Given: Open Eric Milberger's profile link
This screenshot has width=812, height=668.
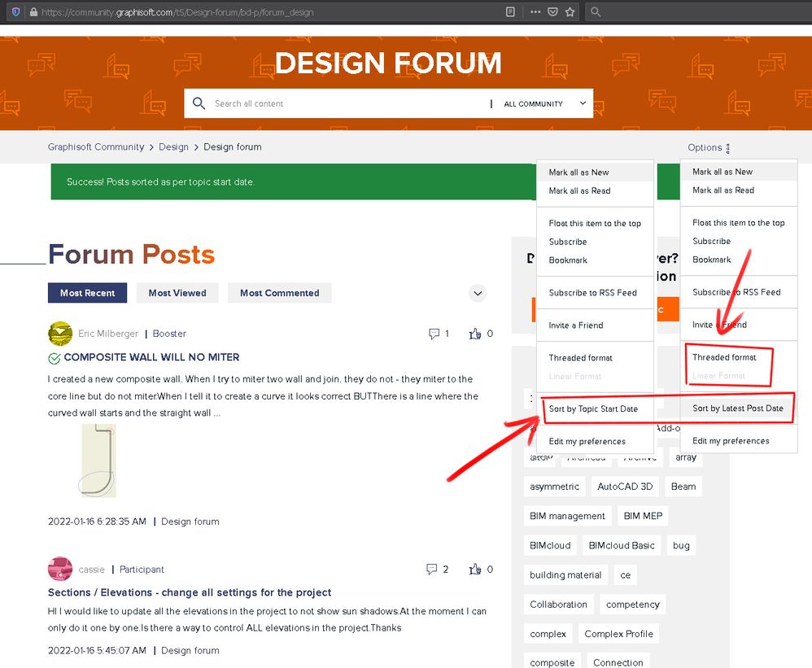Looking at the screenshot, I should [108, 334].
